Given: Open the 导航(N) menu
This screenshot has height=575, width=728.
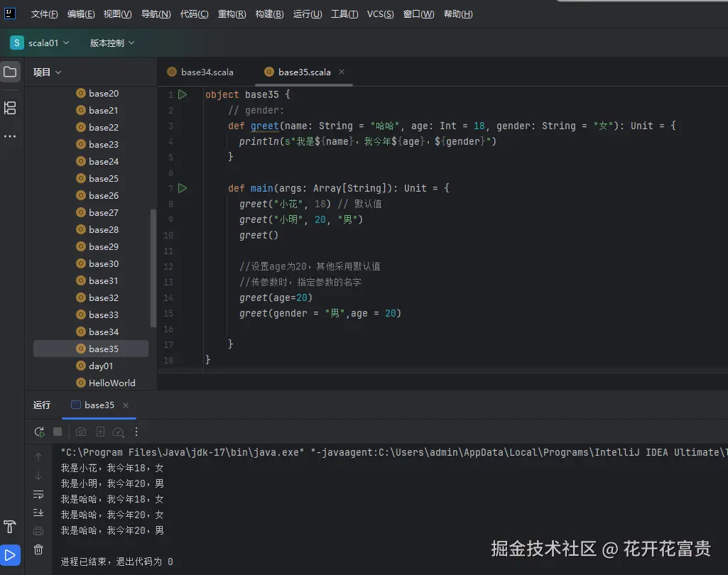Looking at the screenshot, I should [x=156, y=14].
